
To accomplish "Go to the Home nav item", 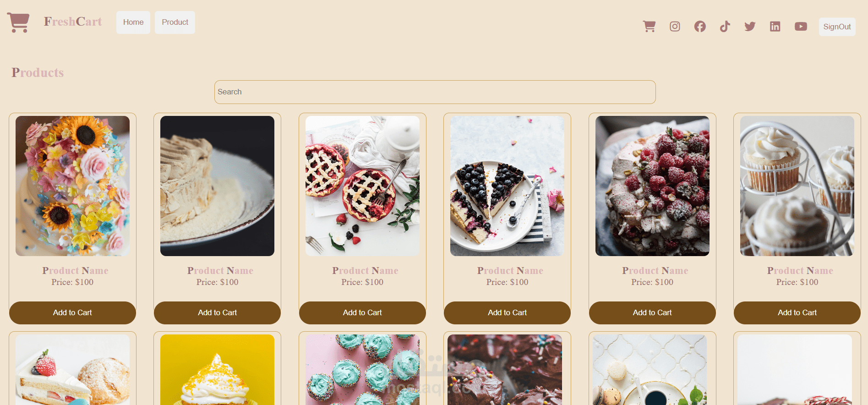I will [133, 22].
